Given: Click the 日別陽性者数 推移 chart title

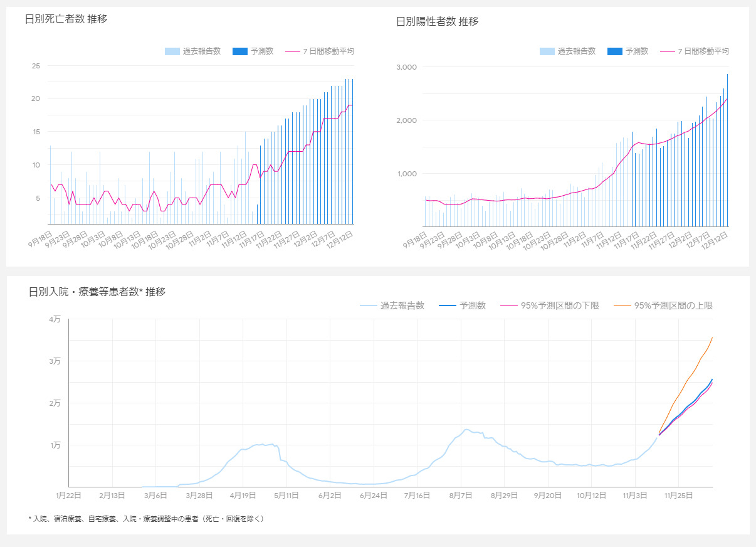Looking at the screenshot, I should tap(437, 21).
